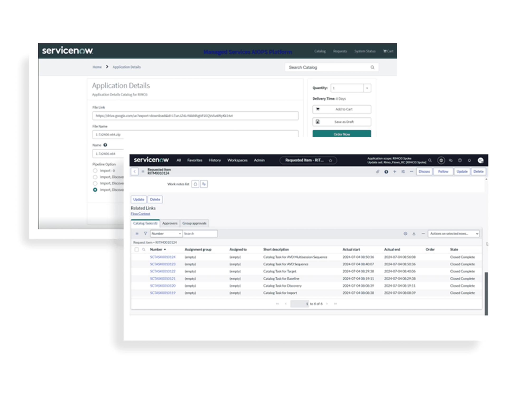Open the Number search field dropdown

point(166,233)
